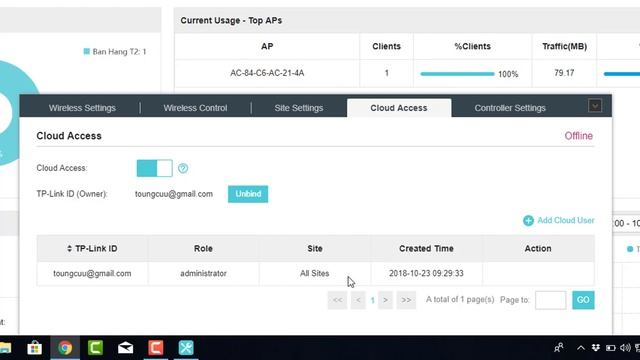Image resolution: width=640 pixels, height=360 pixels.
Task: Select the Cloud Access tab
Action: (x=399, y=108)
